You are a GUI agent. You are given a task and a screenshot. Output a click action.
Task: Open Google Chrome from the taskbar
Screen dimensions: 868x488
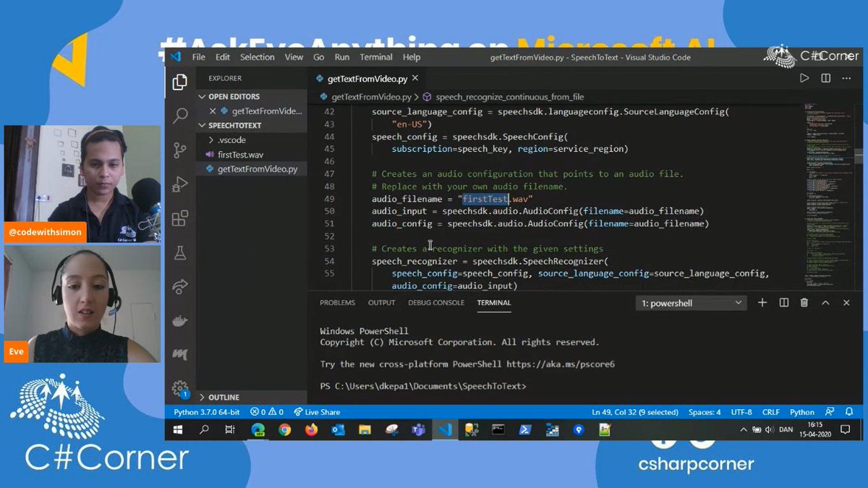[x=284, y=429]
